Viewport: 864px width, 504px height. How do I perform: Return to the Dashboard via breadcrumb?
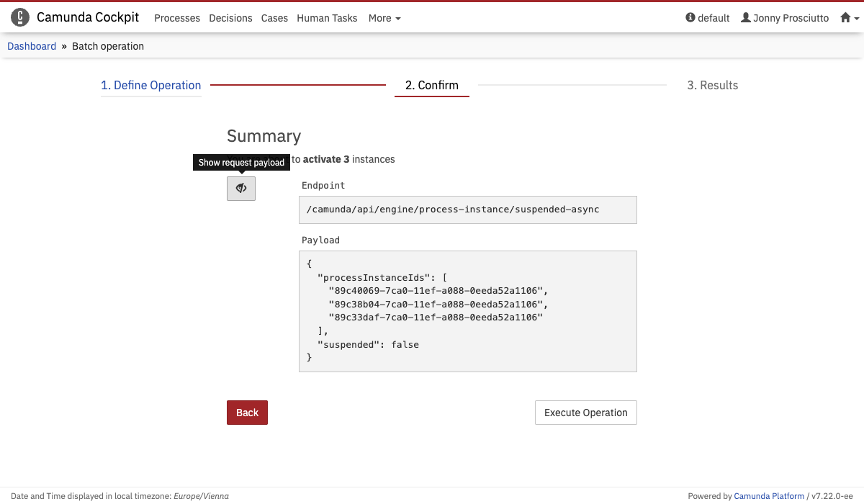pyautogui.click(x=31, y=45)
